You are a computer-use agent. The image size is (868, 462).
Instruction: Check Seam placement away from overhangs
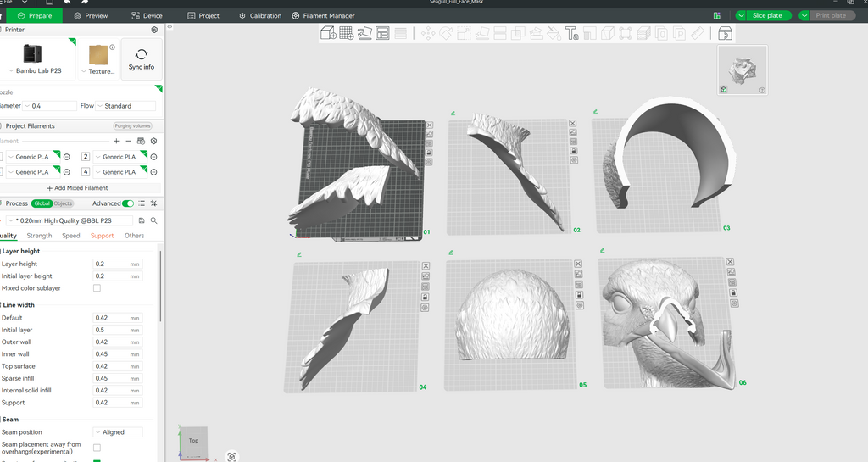click(x=97, y=448)
